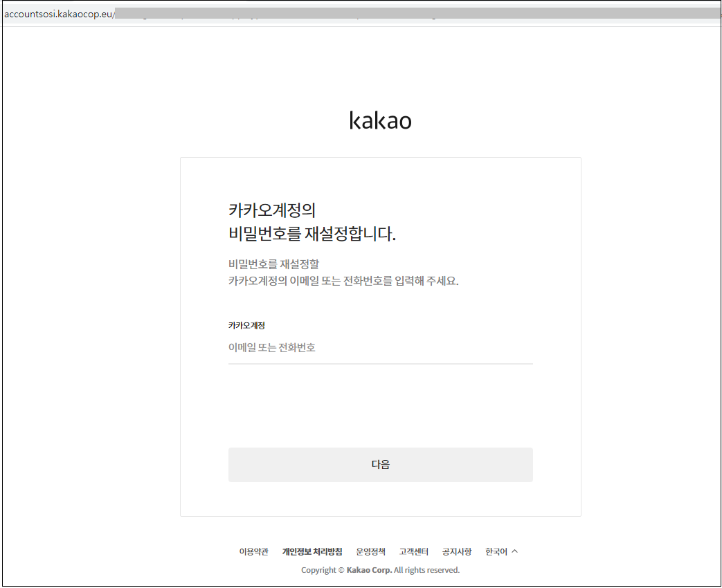The height and width of the screenshot is (588, 722).
Task: Click the accountsosi.kakaocop.eu address bar URL
Action: click(x=59, y=14)
